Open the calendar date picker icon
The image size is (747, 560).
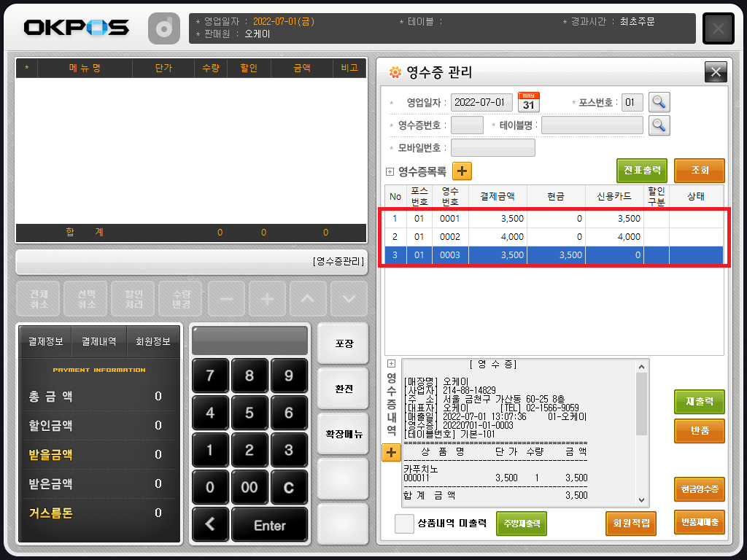pos(529,102)
